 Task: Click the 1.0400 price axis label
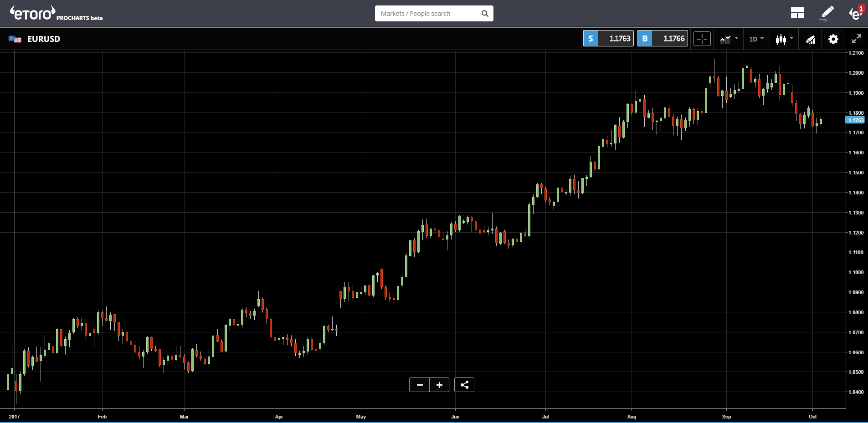point(856,392)
